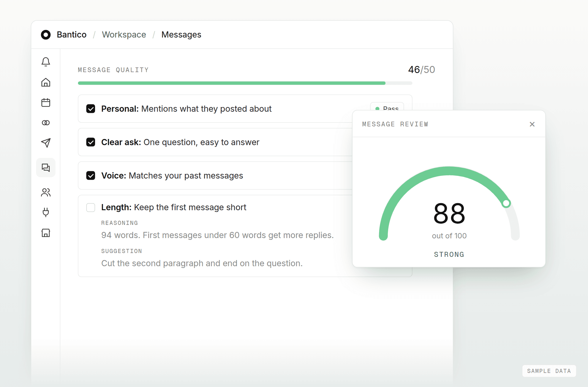
Task: Click the SAMPLE DATA badge
Action: pyautogui.click(x=549, y=371)
